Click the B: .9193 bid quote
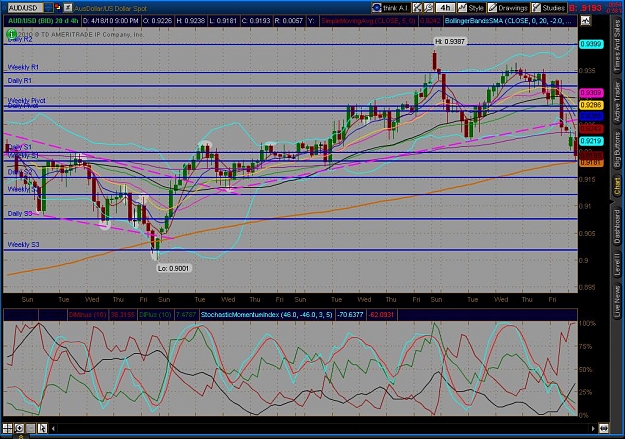The image size is (625, 439). pos(585,8)
